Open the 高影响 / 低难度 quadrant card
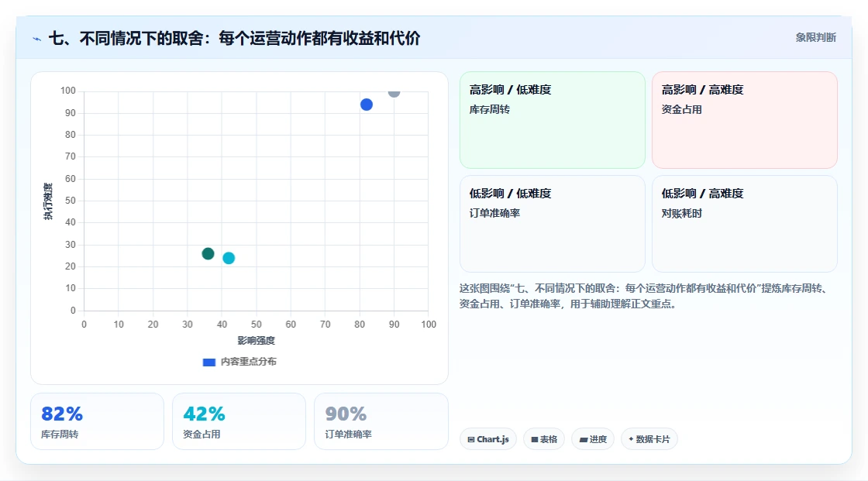This screenshot has width=868, height=481. tap(553, 119)
